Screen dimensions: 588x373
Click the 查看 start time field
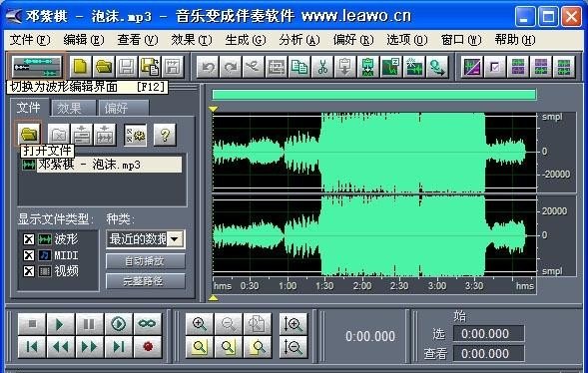tap(488, 353)
